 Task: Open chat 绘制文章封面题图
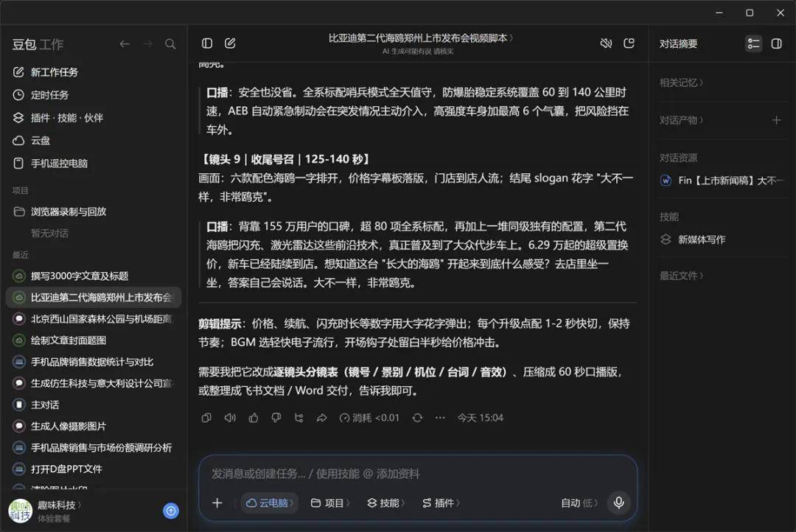pos(94,340)
